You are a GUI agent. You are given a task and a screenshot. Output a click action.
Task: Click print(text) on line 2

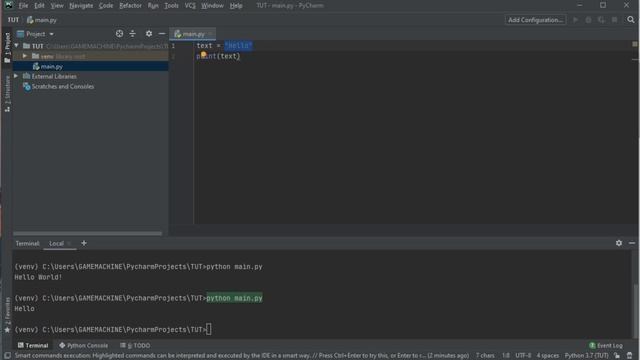tap(218, 56)
